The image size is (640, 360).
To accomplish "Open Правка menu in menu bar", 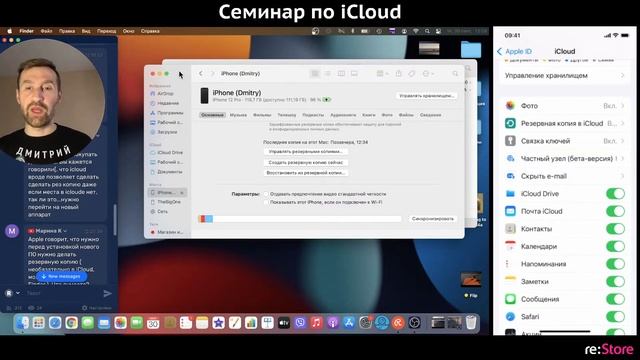I will pyautogui.click(x=67, y=31).
